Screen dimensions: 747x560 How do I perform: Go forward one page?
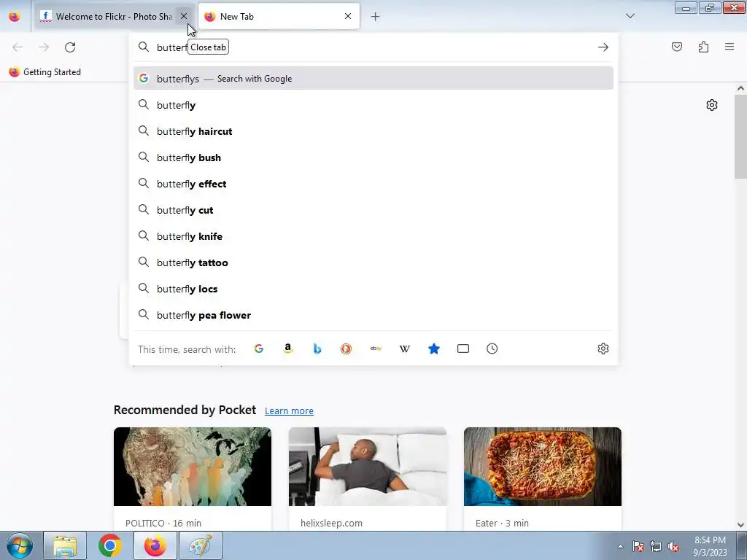(x=44, y=47)
